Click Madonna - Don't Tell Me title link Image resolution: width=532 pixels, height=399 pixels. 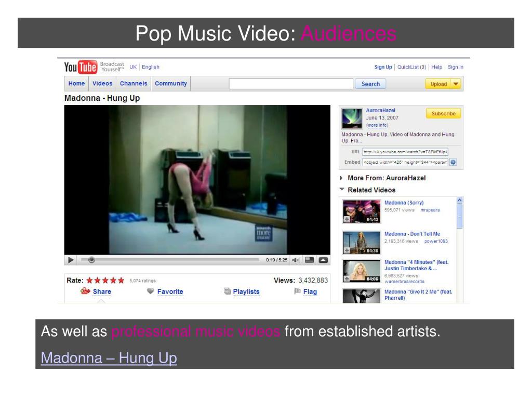(x=412, y=234)
